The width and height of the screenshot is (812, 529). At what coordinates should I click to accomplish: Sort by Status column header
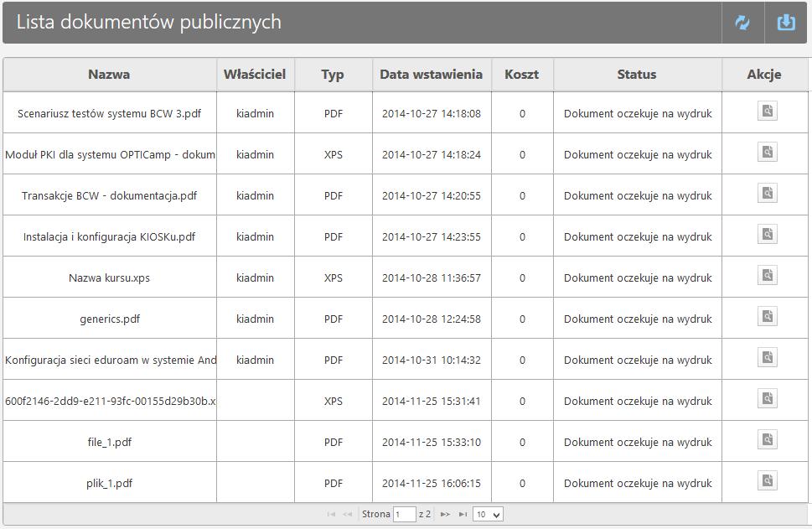point(638,75)
